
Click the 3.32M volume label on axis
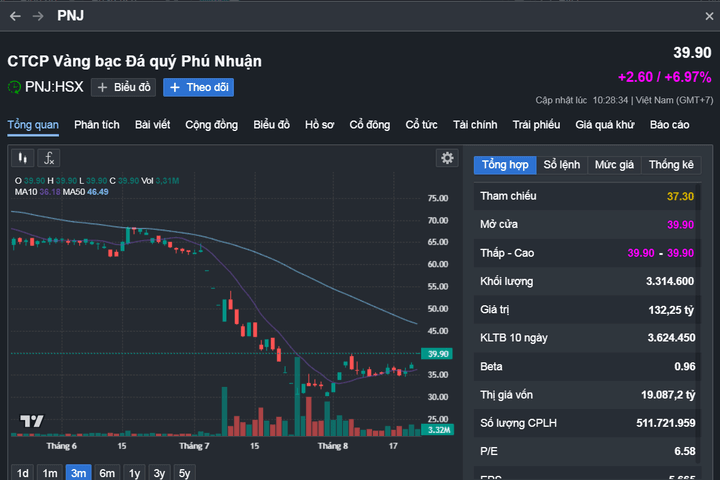(x=438, y=430)
